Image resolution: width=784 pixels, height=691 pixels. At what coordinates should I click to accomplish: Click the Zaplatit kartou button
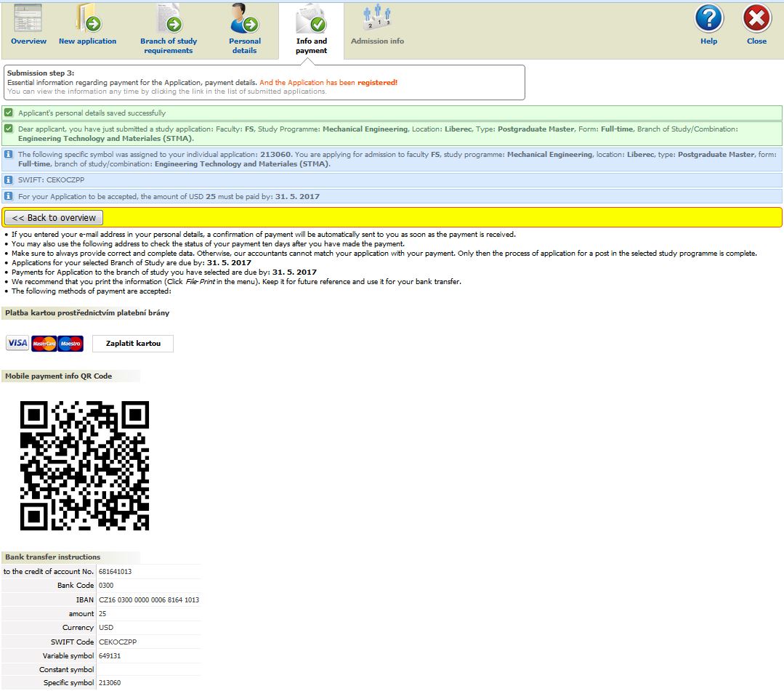point(133,344)
